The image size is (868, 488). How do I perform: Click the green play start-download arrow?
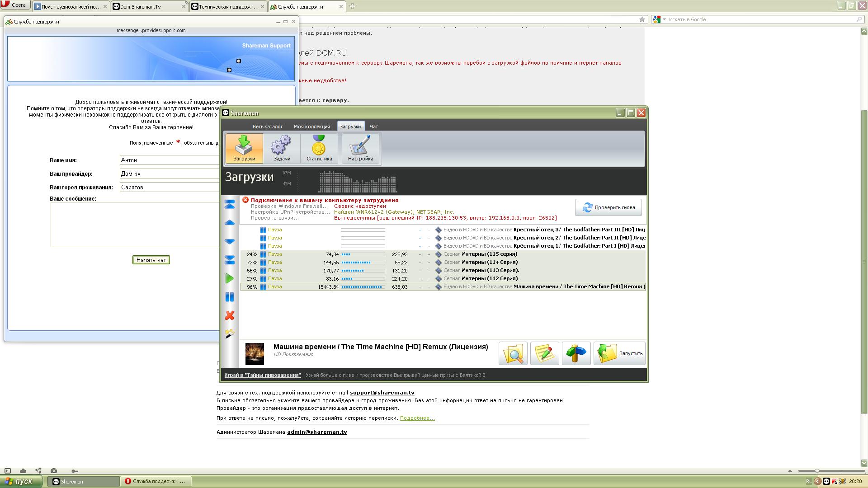pyautogui.click(x=230, y=279)
